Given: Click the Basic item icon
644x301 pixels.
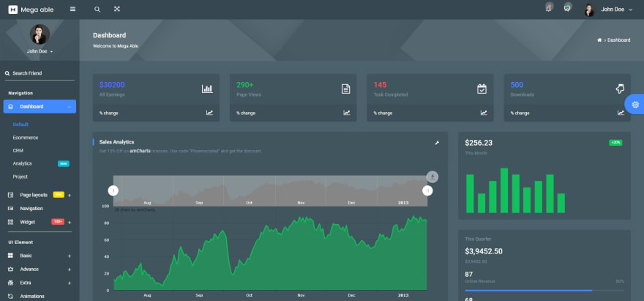Looking at the screenshot, I should pyautogui.click(x=11, y=256).
